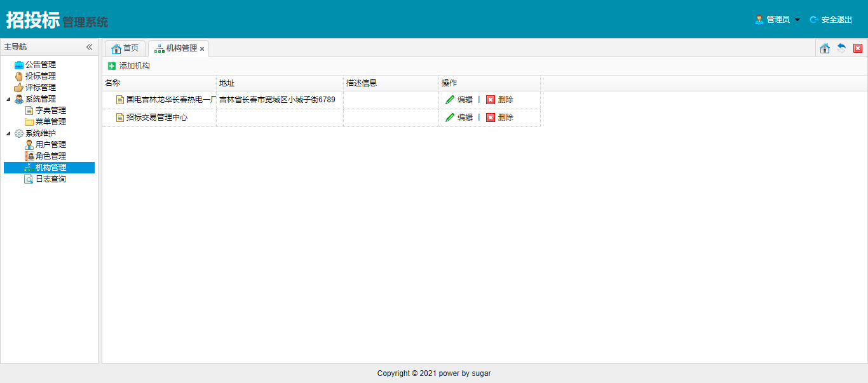
Task: Click the 系统管理 user icon
Action: tap(19, 99)
